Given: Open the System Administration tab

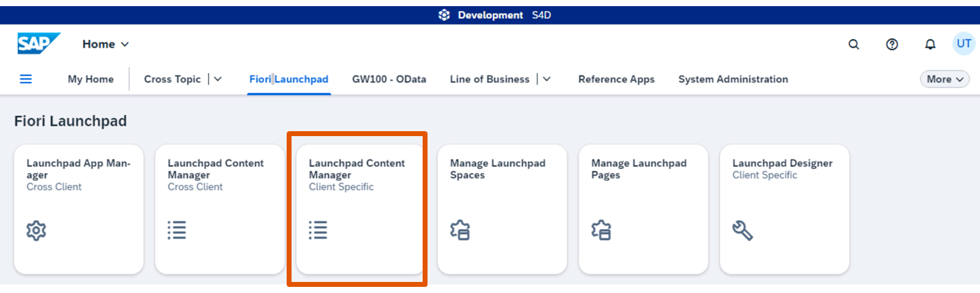Looking at the screenshot, I should pos(733,79).
